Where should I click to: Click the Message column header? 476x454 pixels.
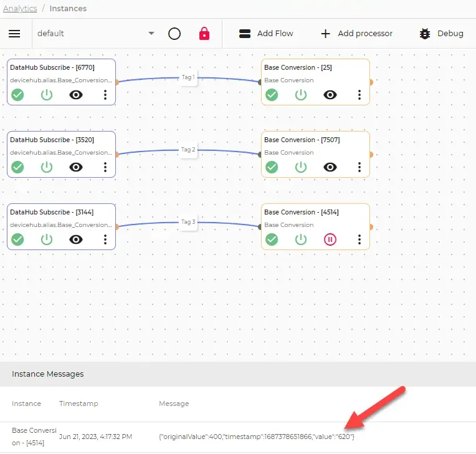click(x=174, y=403)
